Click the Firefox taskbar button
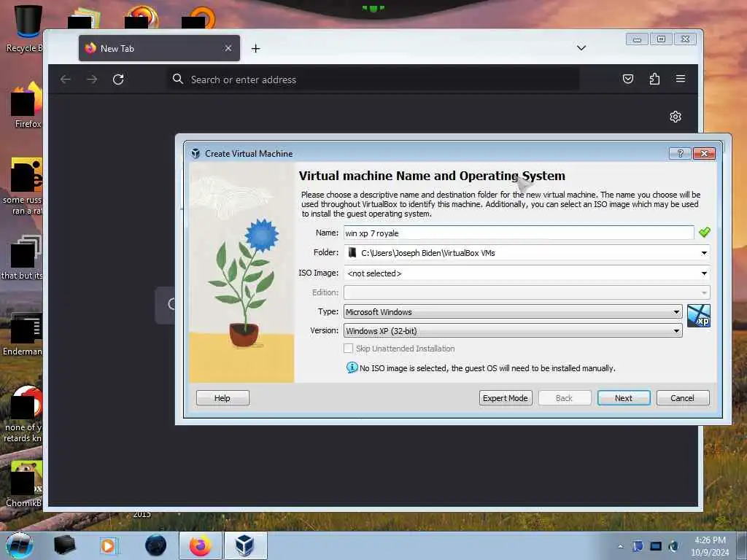 coord(200,545)
